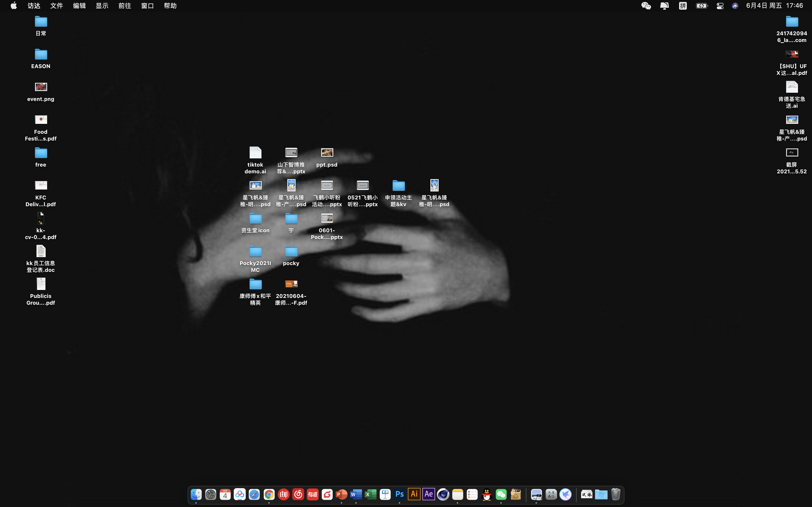Viewport: 812px width, 507px height.
Task: Show battery status in the menu bar
Action: (x=702, y=6)
